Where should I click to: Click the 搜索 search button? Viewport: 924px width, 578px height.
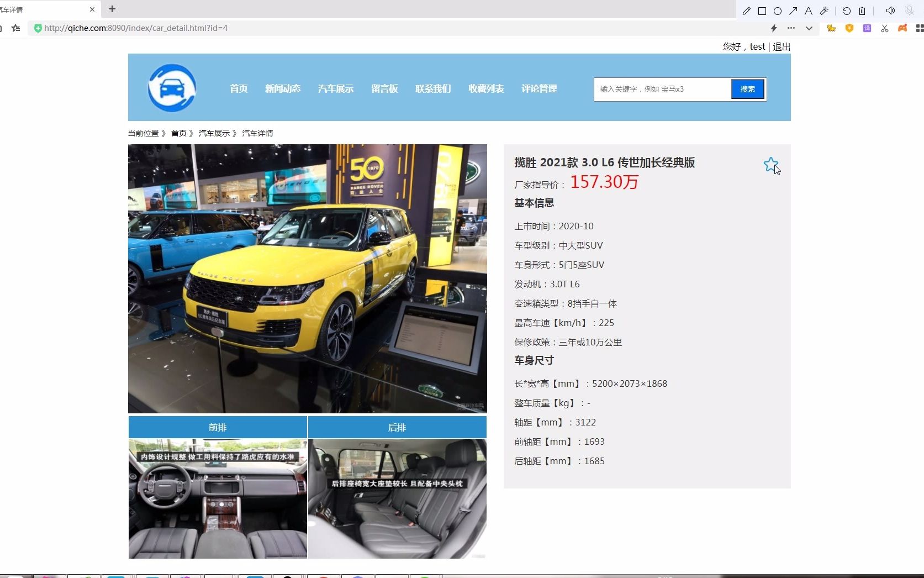point(747,89)
